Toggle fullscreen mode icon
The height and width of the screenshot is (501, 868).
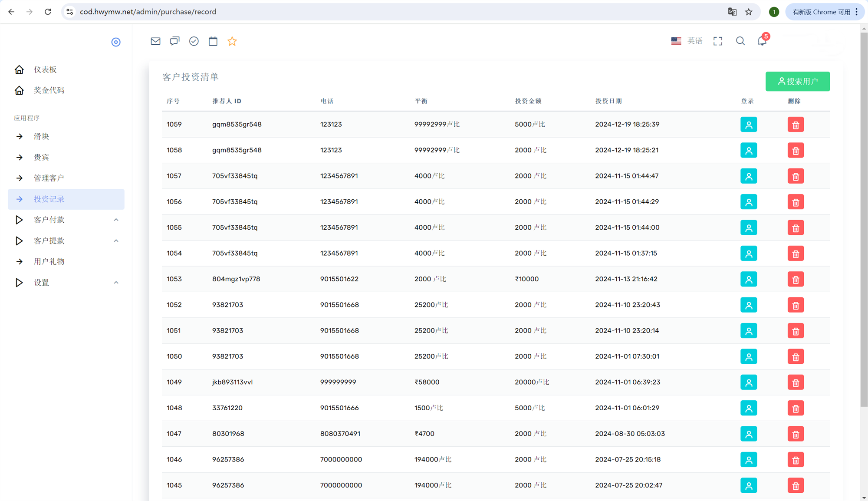pyautogui.click(x=718, y=41)
